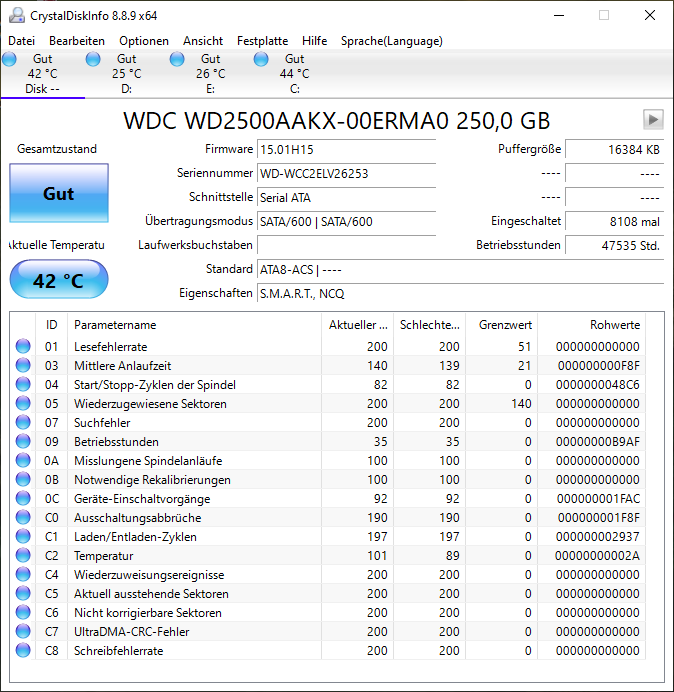Viewport: 674px width, 692px height.
Task: Click the Eigenschaften field S.M.A.R.T., NCQ
Action: pyautogui.click(x=460, y=293)
